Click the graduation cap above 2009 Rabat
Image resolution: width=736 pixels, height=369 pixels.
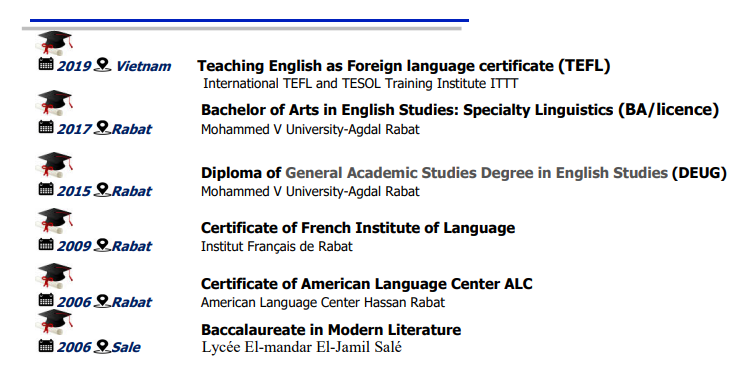coord(54,221)
